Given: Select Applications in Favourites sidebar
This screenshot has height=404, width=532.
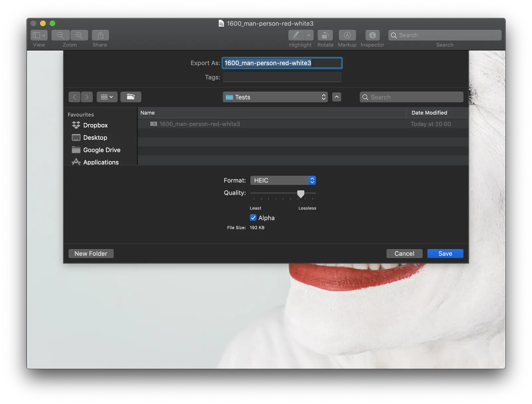Looking at the screenshot, I should point(95,162).
